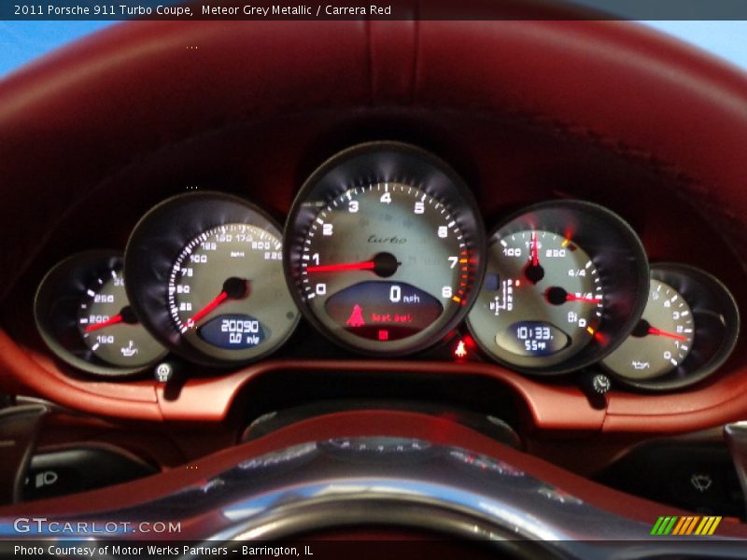The image size is (747, 560).
Task: Click the turbo script on the tachometer
Action: pos(387,240)
